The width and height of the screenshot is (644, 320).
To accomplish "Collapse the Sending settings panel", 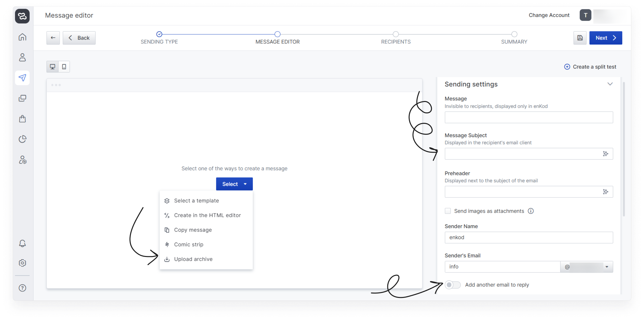I will (610, 84).
